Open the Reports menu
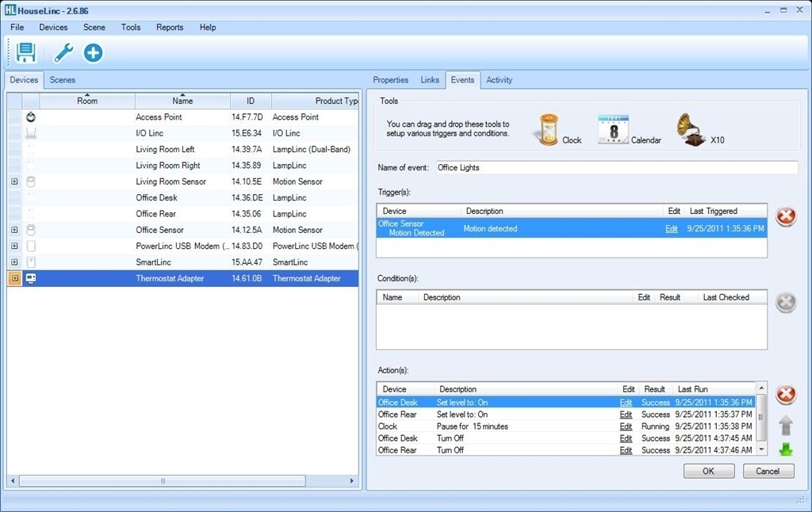 click(170, 27)
